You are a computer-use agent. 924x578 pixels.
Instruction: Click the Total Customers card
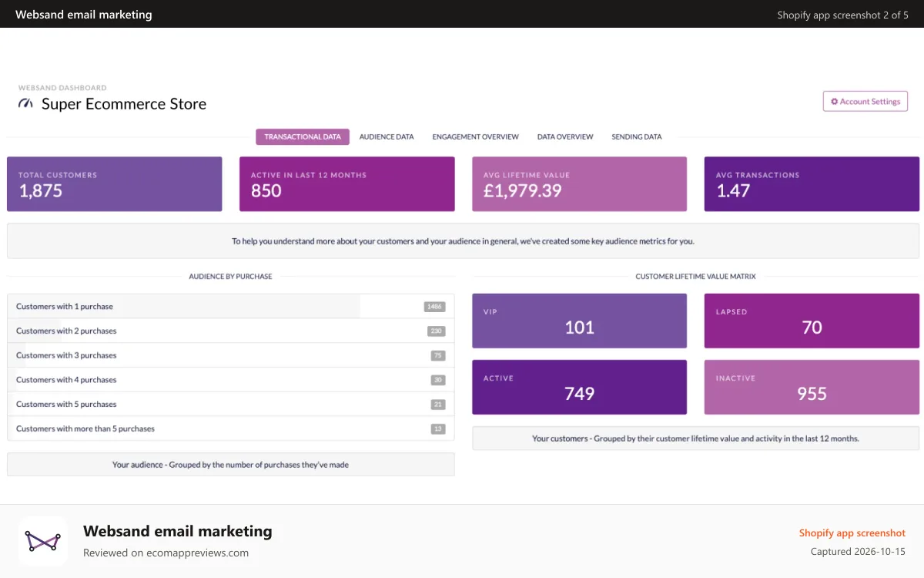tap(115, 184)
